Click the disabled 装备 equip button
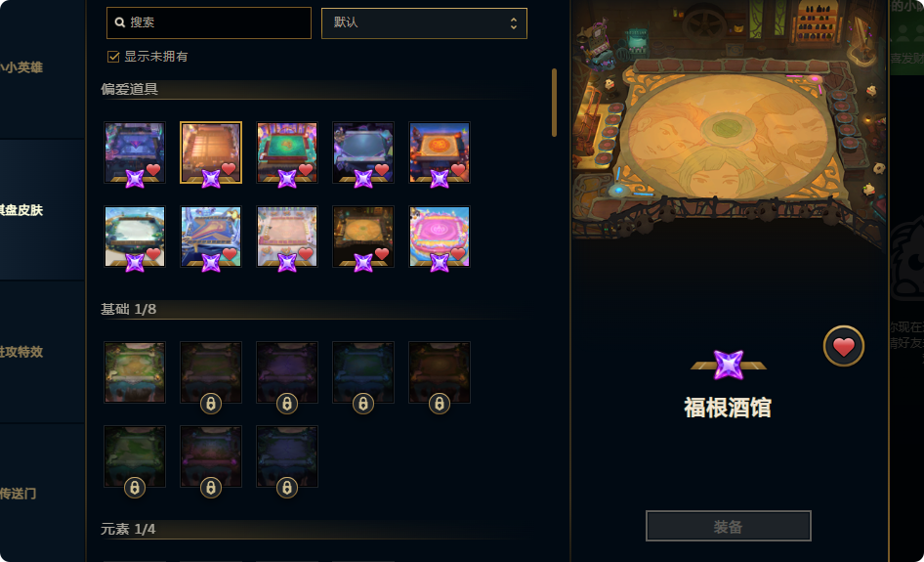 click(729, 526)
